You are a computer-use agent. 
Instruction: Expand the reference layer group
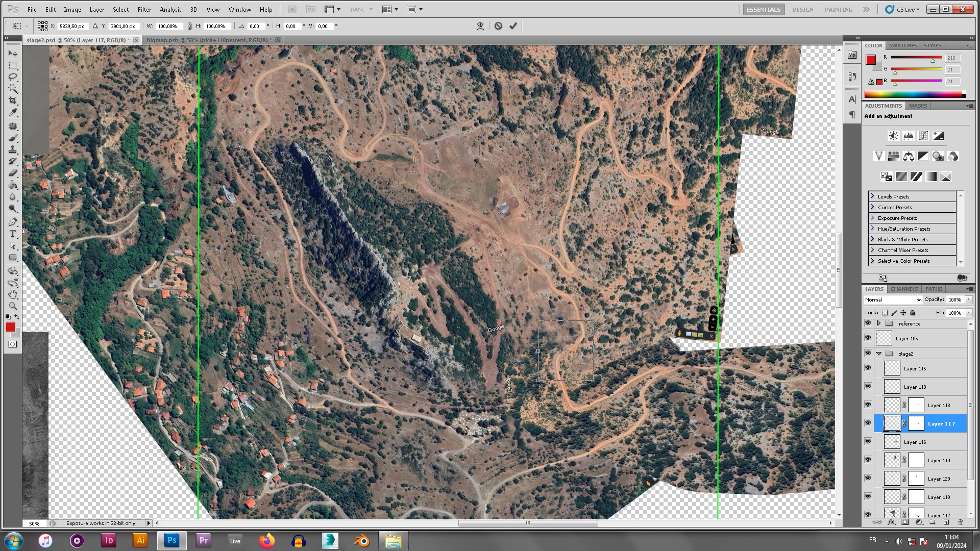[x=879, y=323]
